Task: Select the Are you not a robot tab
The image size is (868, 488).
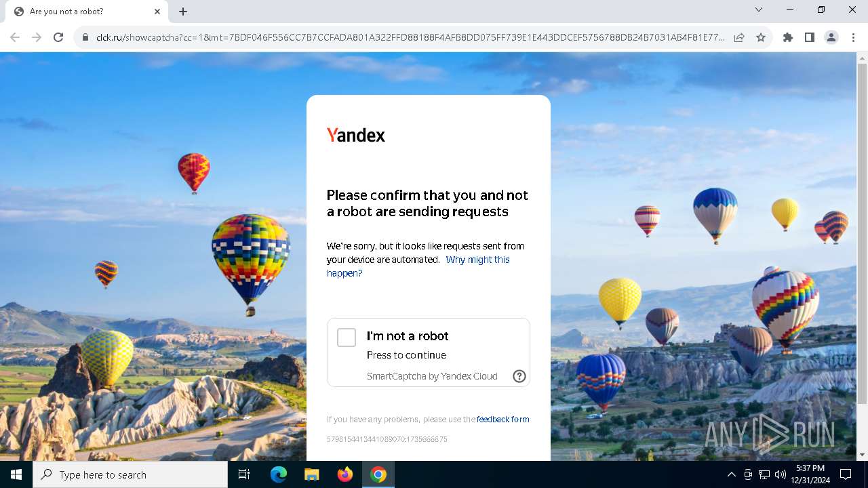Action: pos(87,12)
